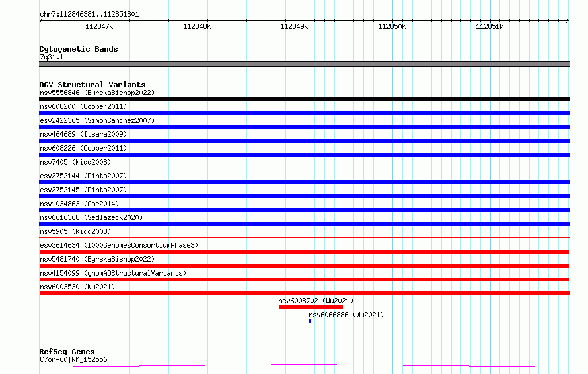Click the magenta C7orf60 gene line
Image resolution: width=588 pixels, height=374 pixels.
tap(304, 365)
